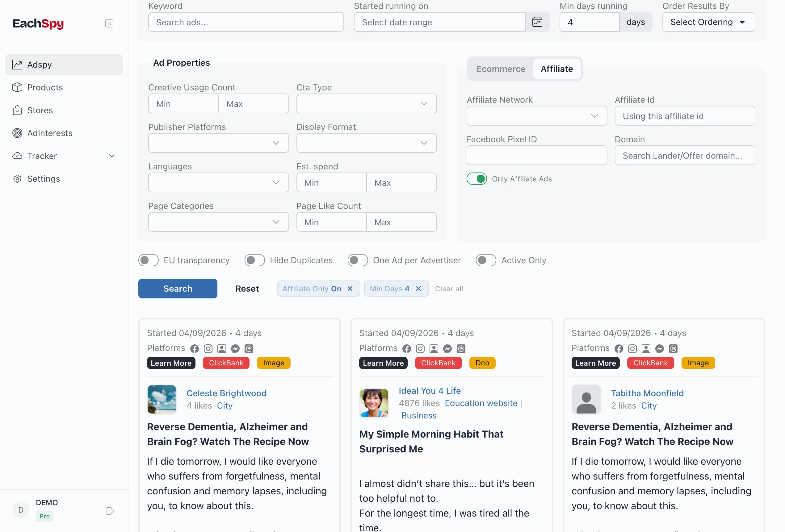The height and width of the screenshot is (532, 785).
Task: Open the Stores panel
Action: point(40,110)
